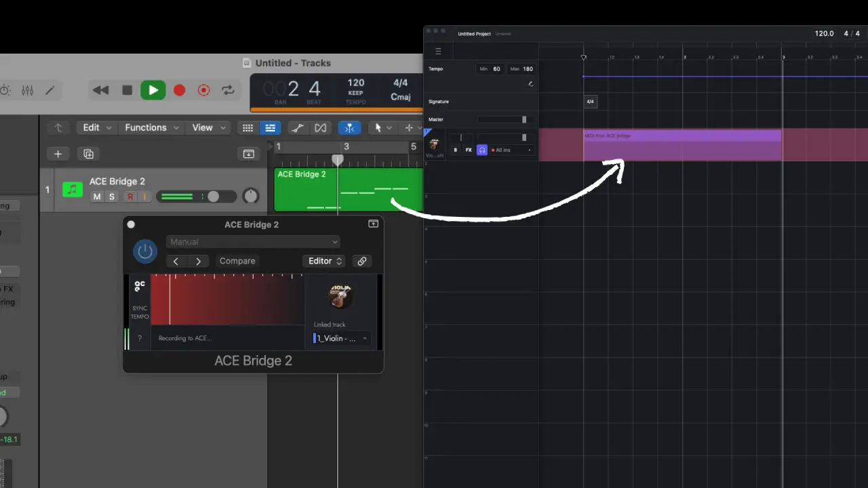Click the Tempo Min 60 field
This screenshot has height=488, width=868.
click(x=490, y=68)
